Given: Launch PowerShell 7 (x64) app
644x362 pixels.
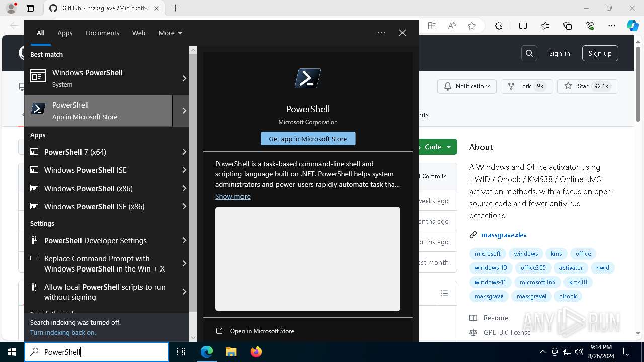Looking at the screenshot, I should coord(98,152).
